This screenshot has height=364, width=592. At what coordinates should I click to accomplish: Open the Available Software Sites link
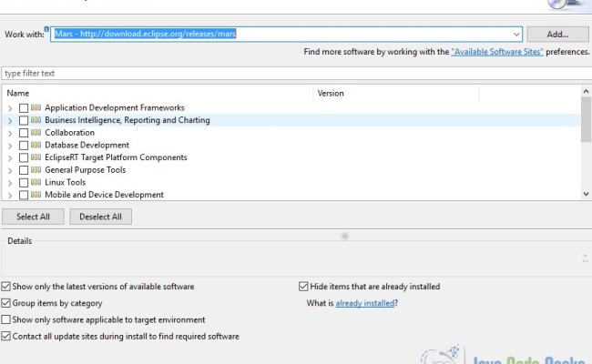(x=497, y=52)
